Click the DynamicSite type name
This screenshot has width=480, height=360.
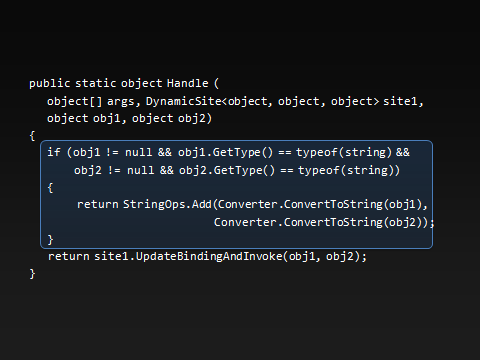[x=183, y=101]
